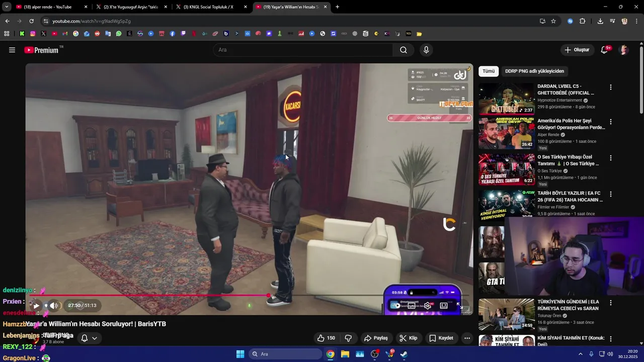Focus the Ara search field on YouTube
The height and width of the screenshot is (362, 644).
coord(303,50)
